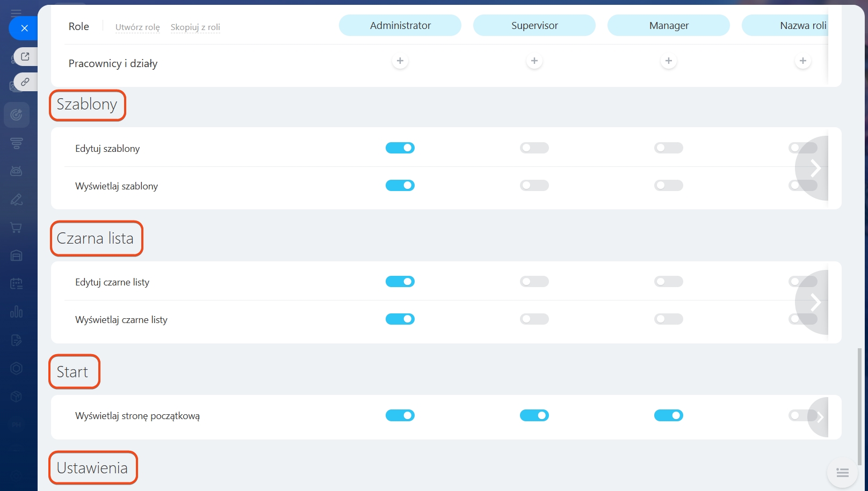Screen dimensions: 868x491
Task: Enable Wyświetlaj czarne listy for Supervisor
Action: click(x=534, y=319)
